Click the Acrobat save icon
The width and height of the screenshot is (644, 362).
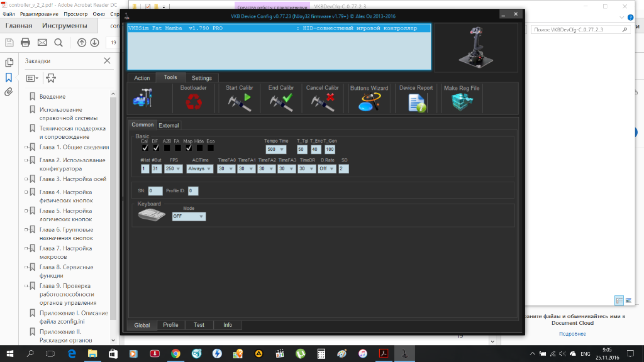[9, 42]
